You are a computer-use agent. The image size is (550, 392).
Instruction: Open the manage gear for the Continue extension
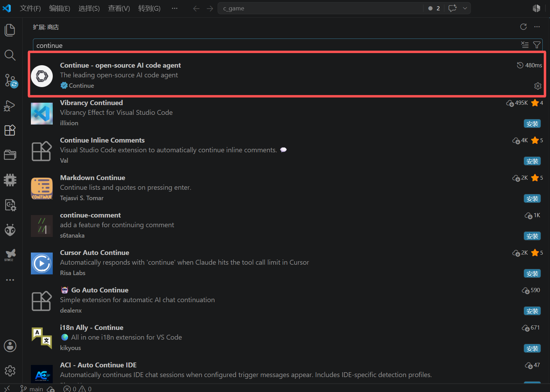coord(538,86)
